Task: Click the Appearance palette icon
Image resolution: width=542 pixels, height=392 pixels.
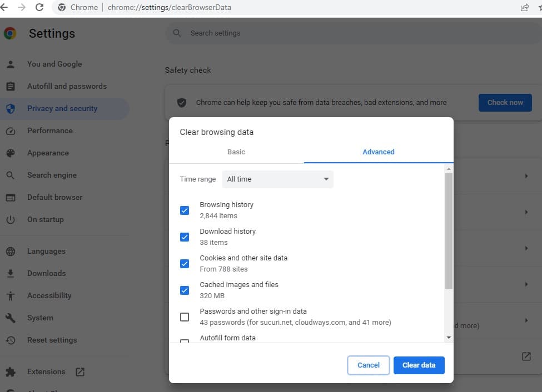Action: pos(10,153)
